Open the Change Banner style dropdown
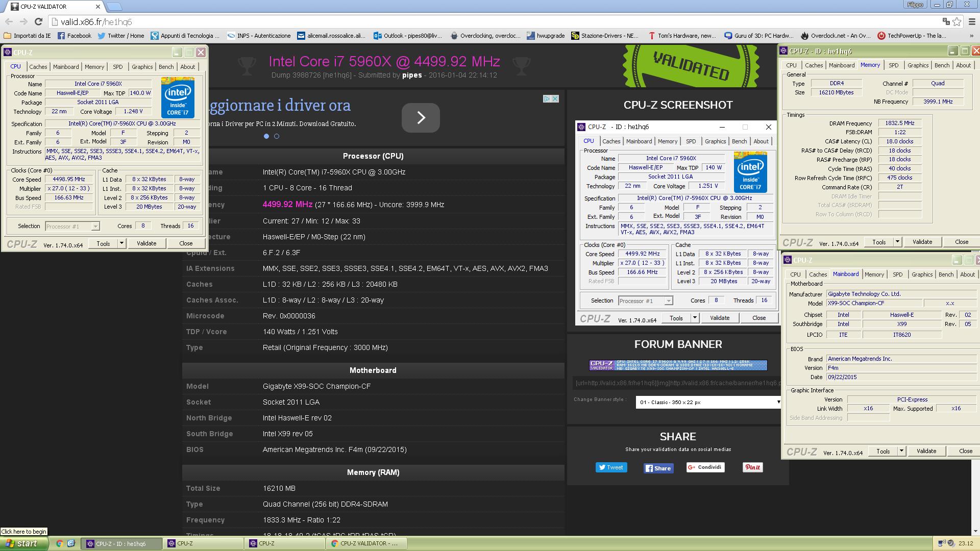Viewport: 980px width, 551px height. (709, 402)
